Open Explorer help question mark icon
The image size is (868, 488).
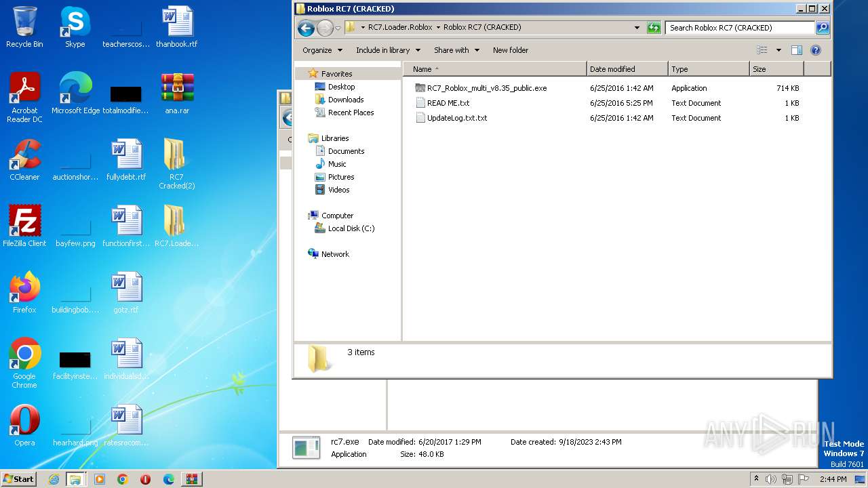[x=816, y=50]
